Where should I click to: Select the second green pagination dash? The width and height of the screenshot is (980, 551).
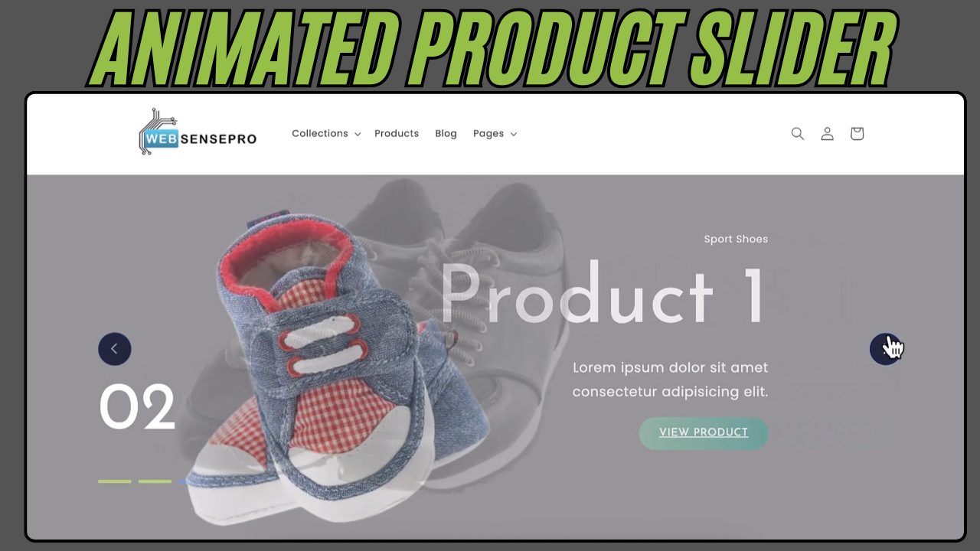[155, 481]
